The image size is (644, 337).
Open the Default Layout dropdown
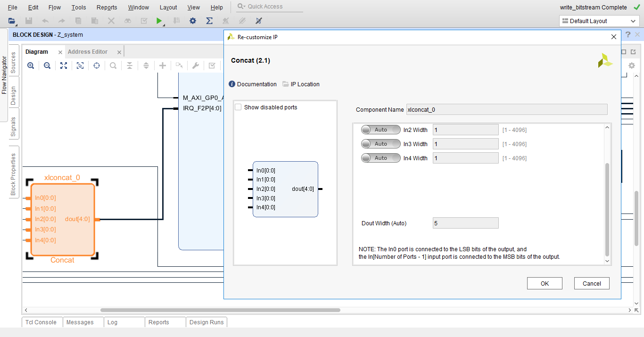pos(599,21)
